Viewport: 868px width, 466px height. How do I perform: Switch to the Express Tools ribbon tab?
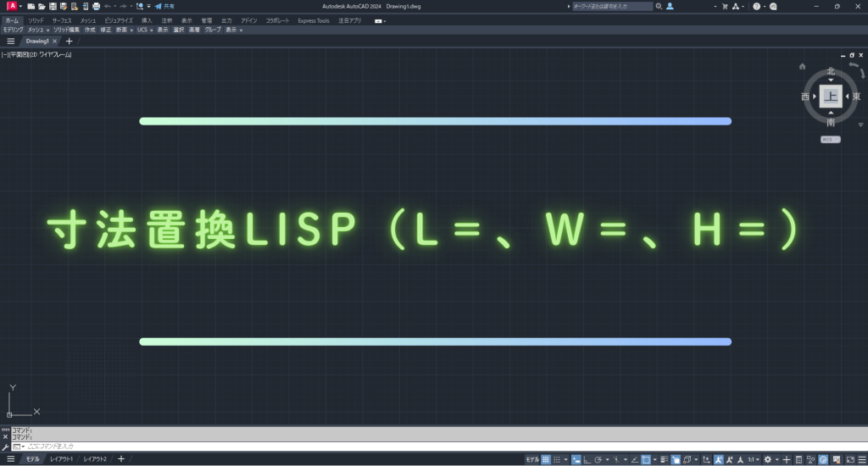click(314, 20)
